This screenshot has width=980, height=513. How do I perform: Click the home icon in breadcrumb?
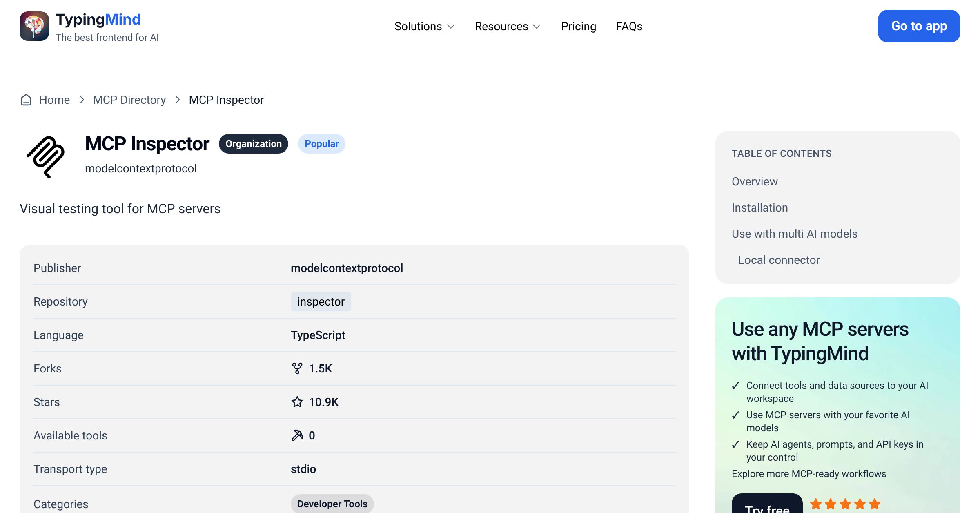point(26,100)
